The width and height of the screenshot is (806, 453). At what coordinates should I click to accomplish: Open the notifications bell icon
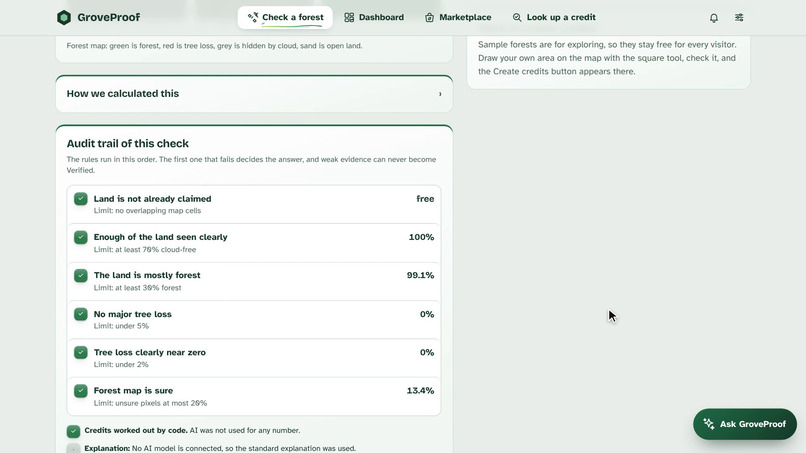click(713, 17)
